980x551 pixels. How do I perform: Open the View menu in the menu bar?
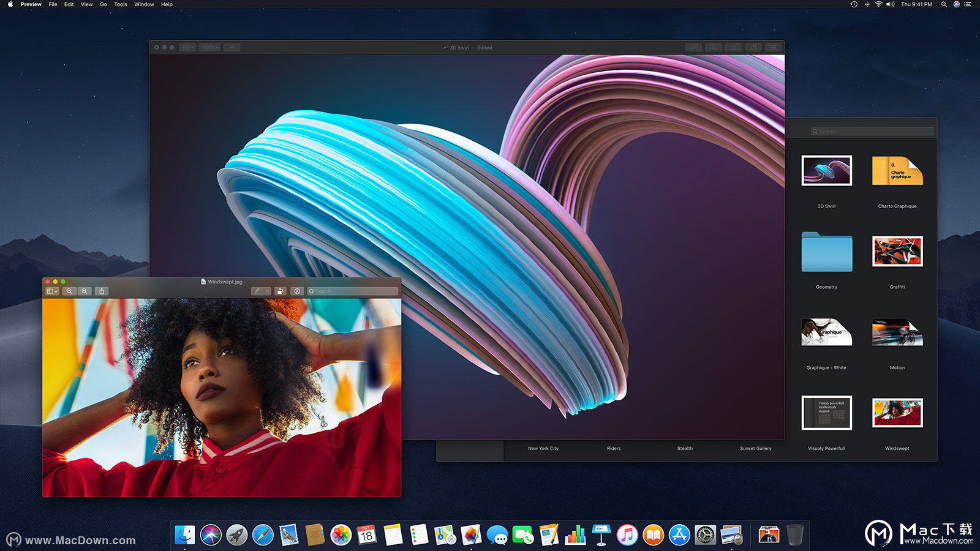(x=87, y=4)
